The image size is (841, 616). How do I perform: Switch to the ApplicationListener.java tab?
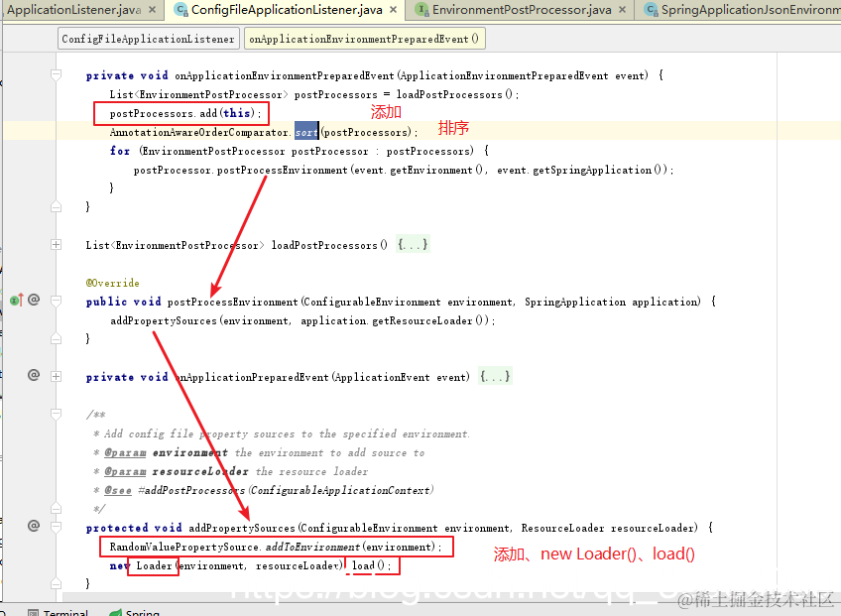click(73, 10)
